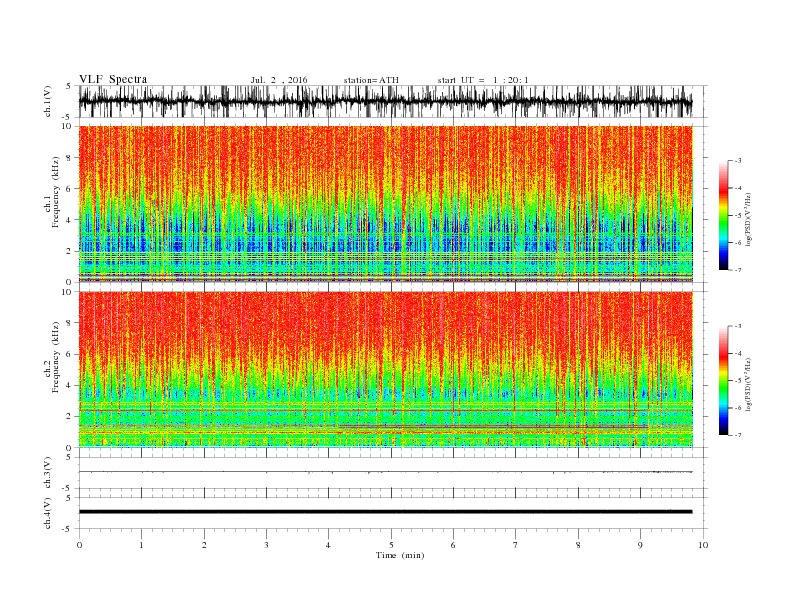The width and height of the screenshot is (792, 612).
Task: Click the time axis tick label "3"
Action: pos(266,545)
